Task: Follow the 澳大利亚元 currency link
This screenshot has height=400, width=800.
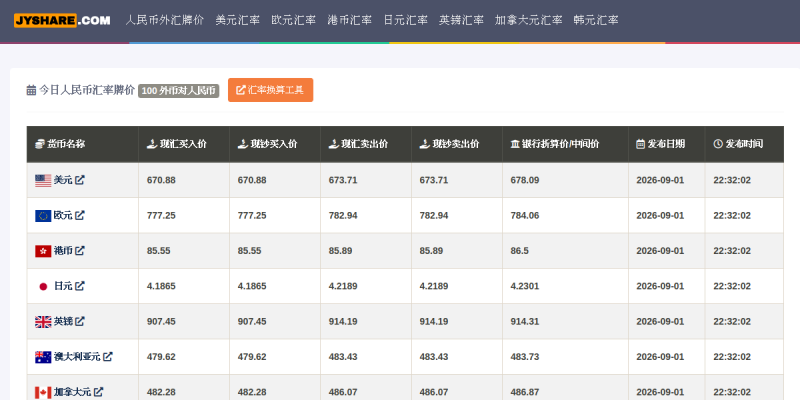Action: point(77,357)
